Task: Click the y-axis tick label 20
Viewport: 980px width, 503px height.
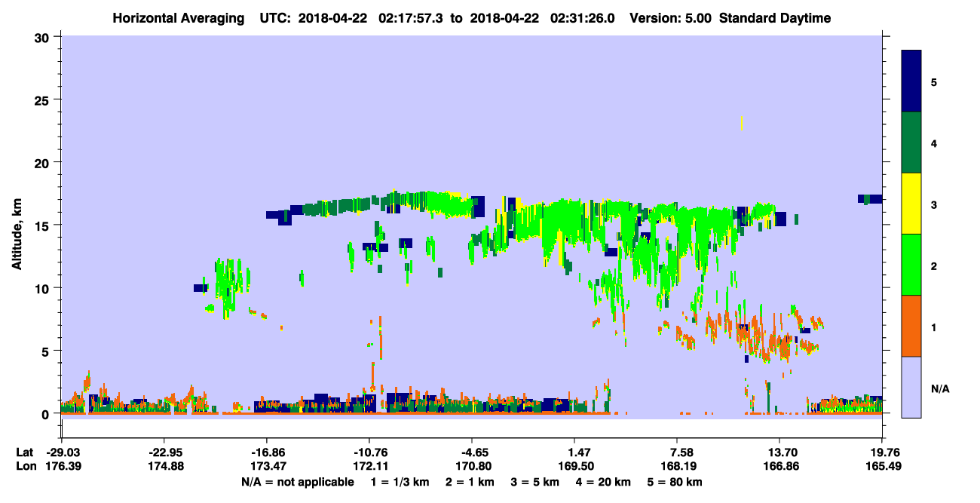Action: point(44,162)
